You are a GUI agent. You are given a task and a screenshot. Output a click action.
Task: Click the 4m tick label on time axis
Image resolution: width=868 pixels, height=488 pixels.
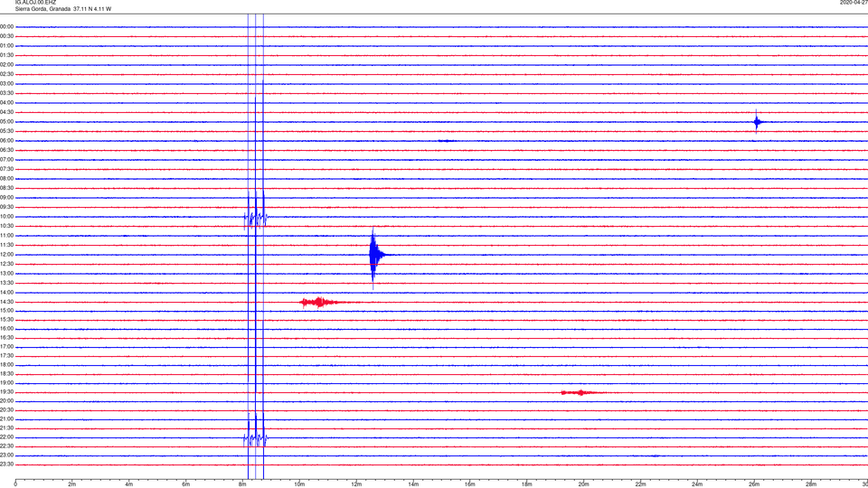click(129, 484)
